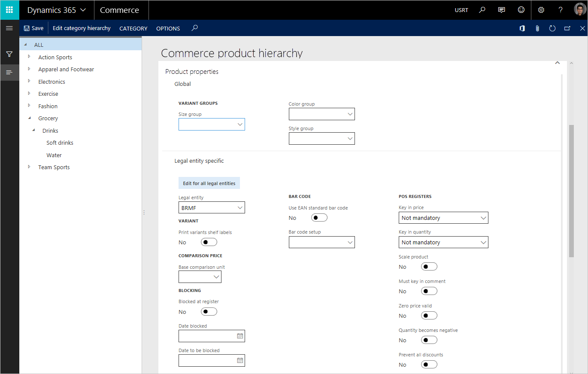
Task: Enable Print variants shelf labels
Action: pyautogui.click(x=209, y=242)
